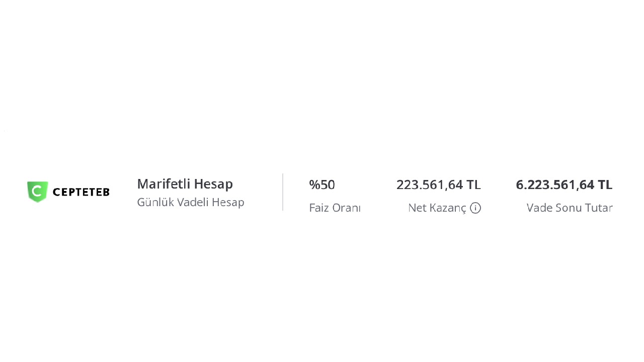Select the Günlük Vadeli Hesap subtitle
644x362 pixels.
click(x=191, y=202)
